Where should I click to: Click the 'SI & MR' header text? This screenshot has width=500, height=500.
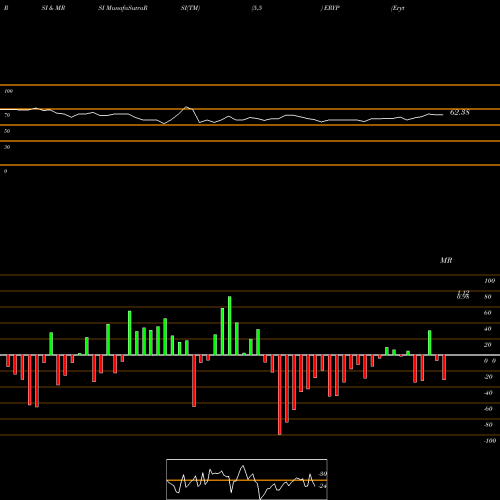pos(53,8)
